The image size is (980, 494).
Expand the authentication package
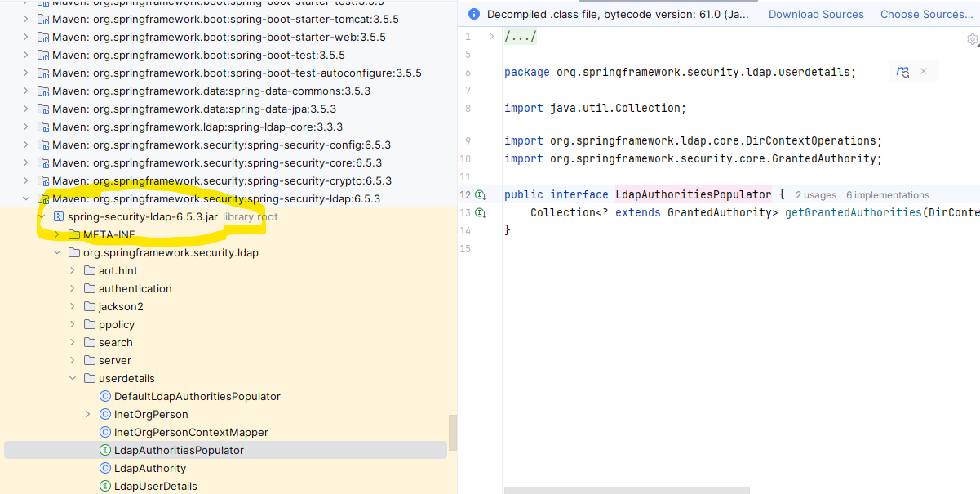click(x=72, y=289)
